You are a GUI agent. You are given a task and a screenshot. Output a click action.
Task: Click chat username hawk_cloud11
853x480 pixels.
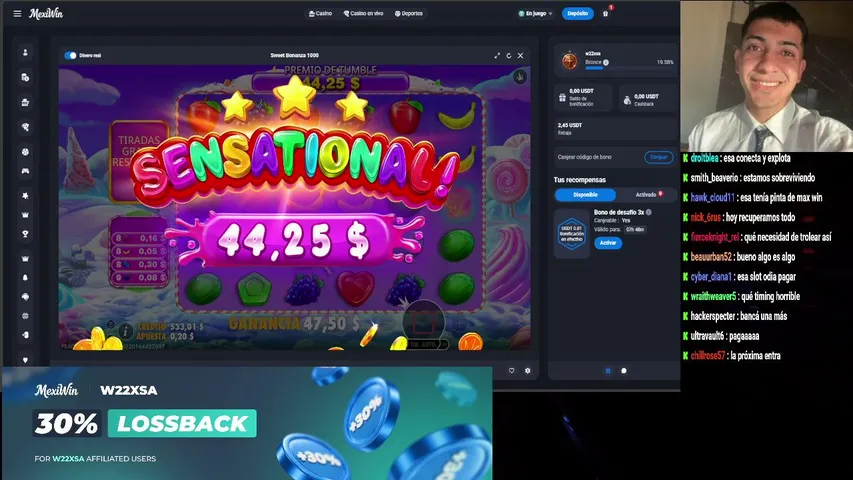click(x=712, y=198)
